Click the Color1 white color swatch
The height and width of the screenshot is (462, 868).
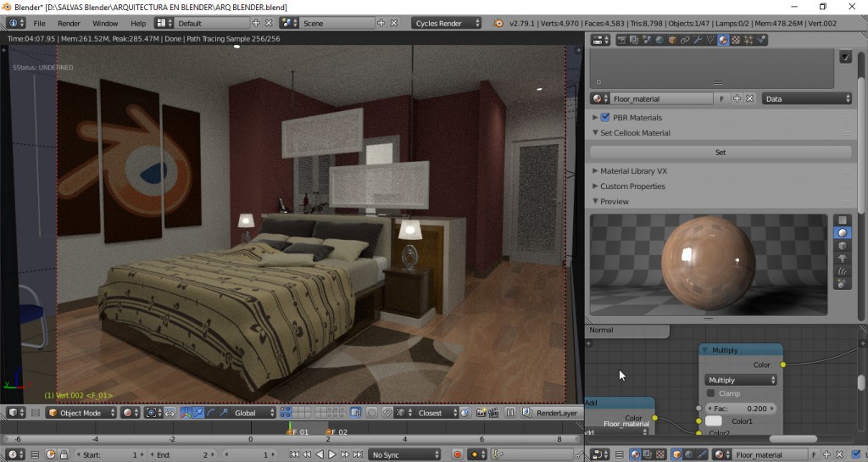pyautogui.click(x=714, y=421)
